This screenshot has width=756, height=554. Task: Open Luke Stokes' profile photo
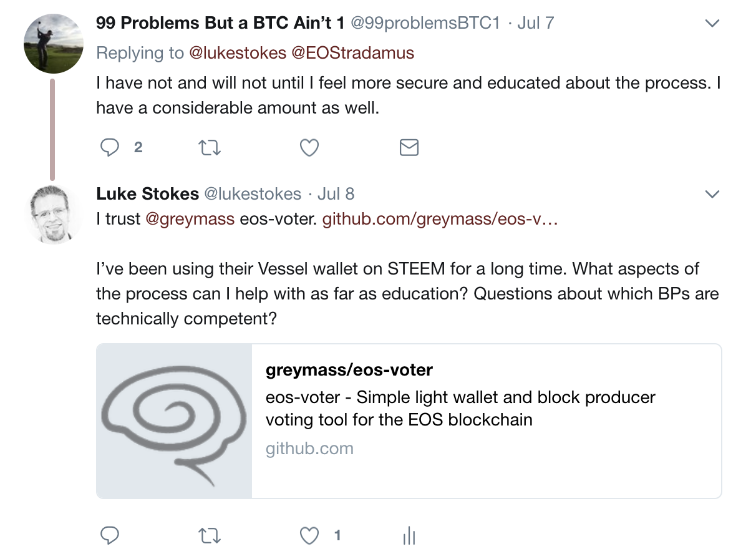(53, 213)
